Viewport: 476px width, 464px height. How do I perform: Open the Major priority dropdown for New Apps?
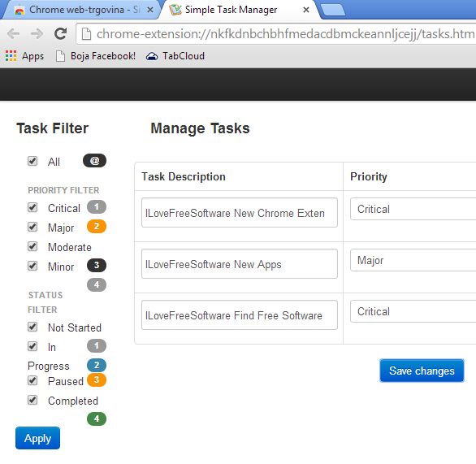tap(413, 260)
